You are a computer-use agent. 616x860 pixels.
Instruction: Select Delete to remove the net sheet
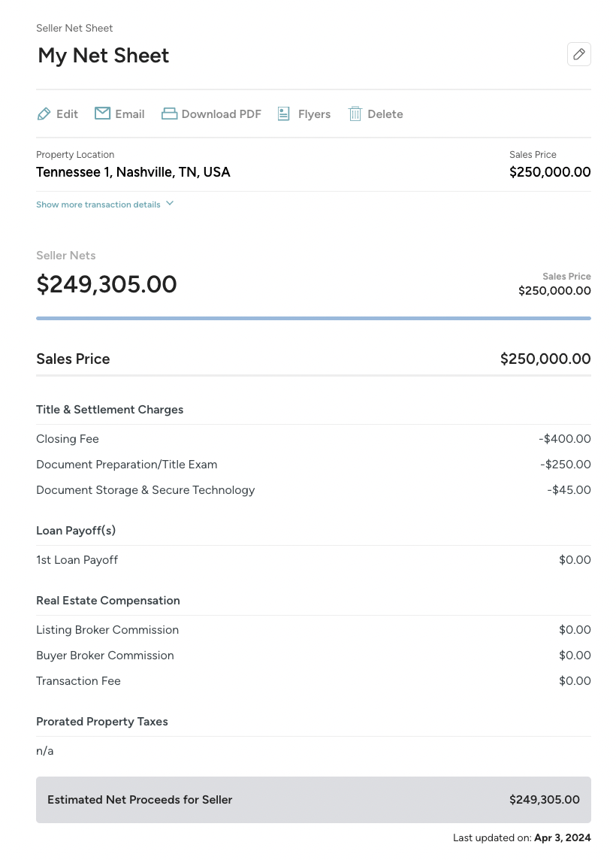coord(376,114)
